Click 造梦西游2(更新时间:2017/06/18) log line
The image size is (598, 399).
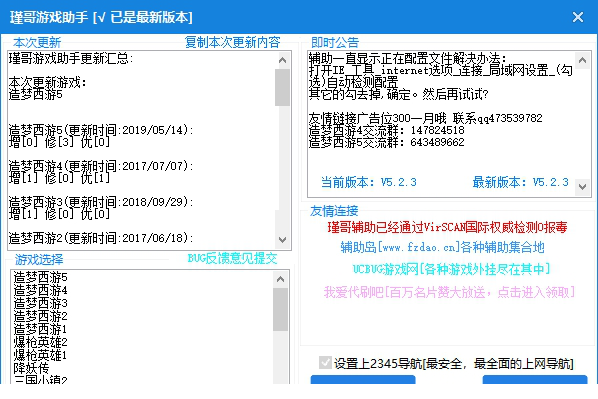[x=101, y=238]
